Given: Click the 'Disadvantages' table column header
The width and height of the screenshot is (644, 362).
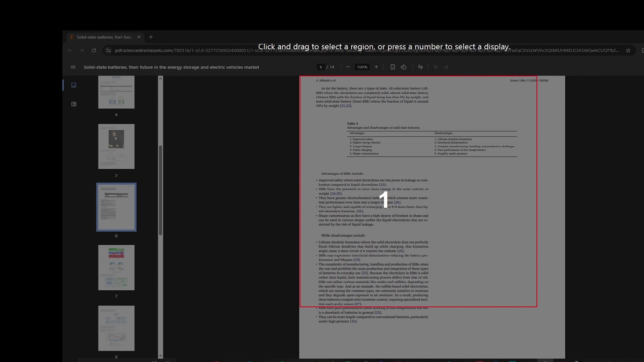Looking at the screenshot, I should (443, 133).
